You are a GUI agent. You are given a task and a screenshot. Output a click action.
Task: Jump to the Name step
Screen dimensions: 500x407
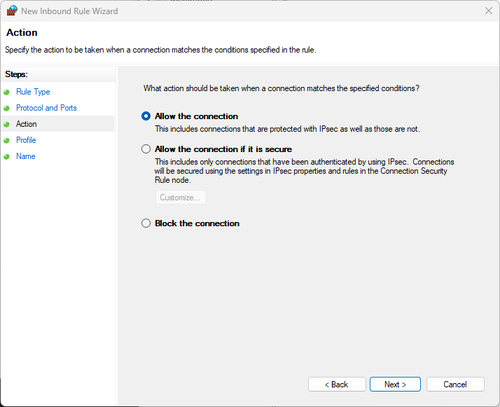click(26, 156)
